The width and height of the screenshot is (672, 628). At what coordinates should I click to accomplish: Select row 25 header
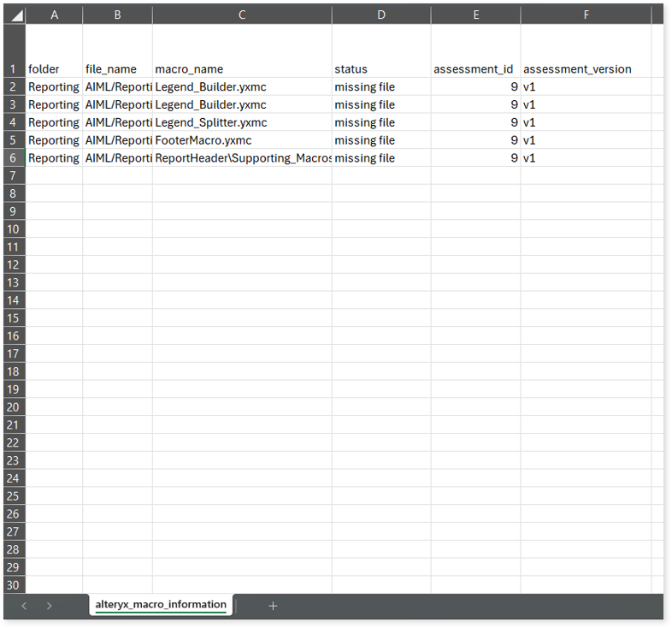tap(15, 496)
